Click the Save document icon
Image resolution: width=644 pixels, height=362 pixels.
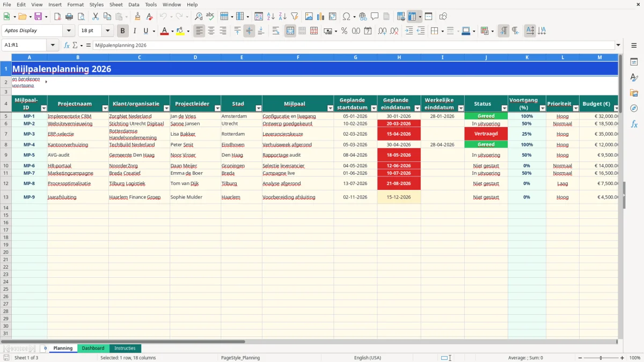point(38,17)
